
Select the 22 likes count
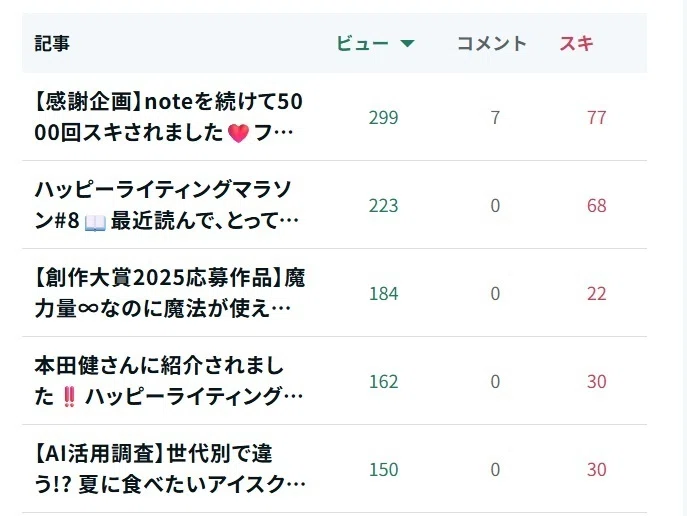click(x=597, y=293)
